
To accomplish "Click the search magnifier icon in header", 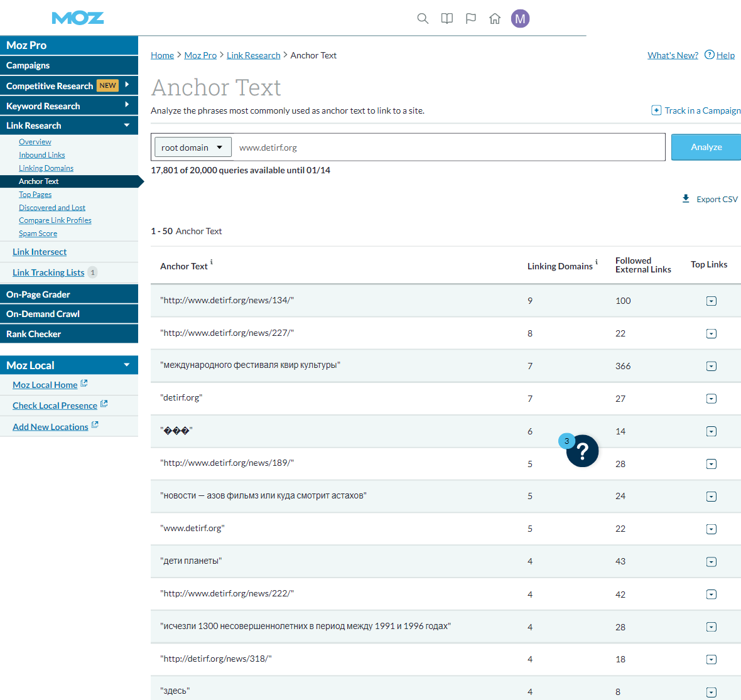I will pos(423,19).
